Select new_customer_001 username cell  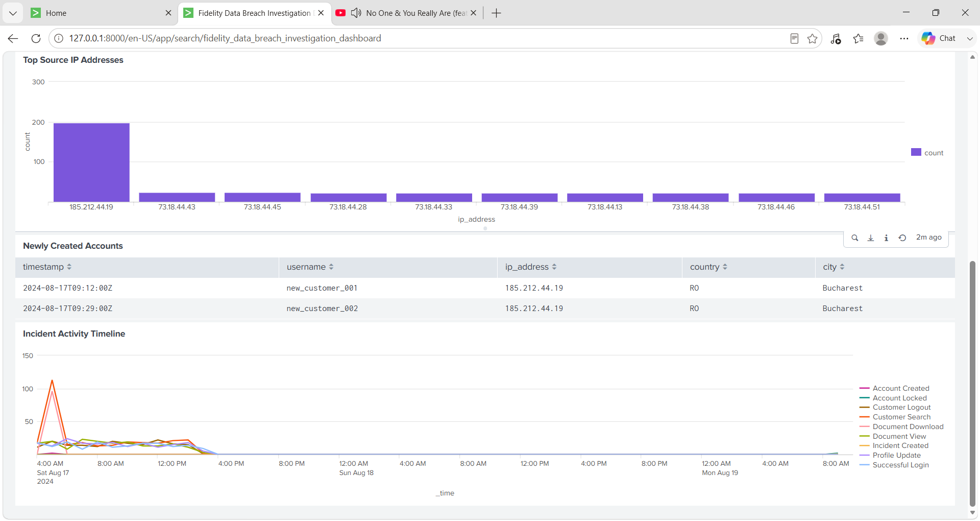click(322, 288)
